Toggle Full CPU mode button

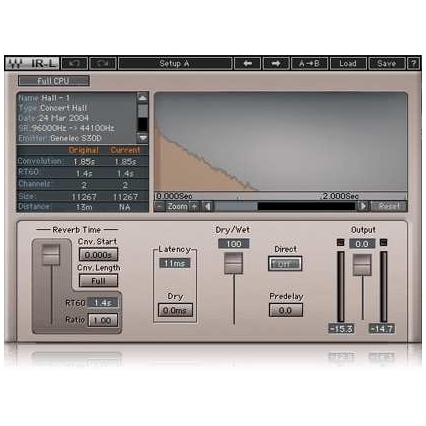coord(54,81)
